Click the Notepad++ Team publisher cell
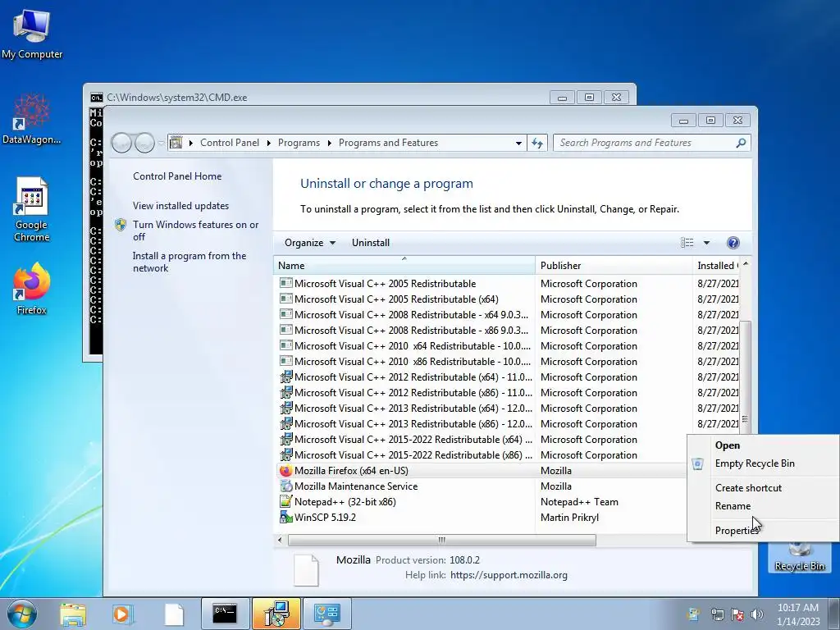The width and height of the screenshot is (840, 630). pos(579,502)
